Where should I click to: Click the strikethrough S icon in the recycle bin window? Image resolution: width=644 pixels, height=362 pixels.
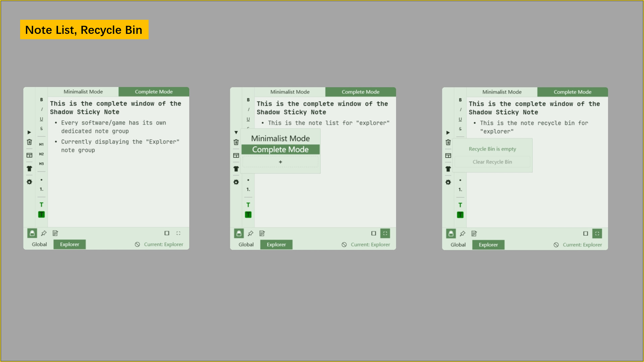coord(460,129)
